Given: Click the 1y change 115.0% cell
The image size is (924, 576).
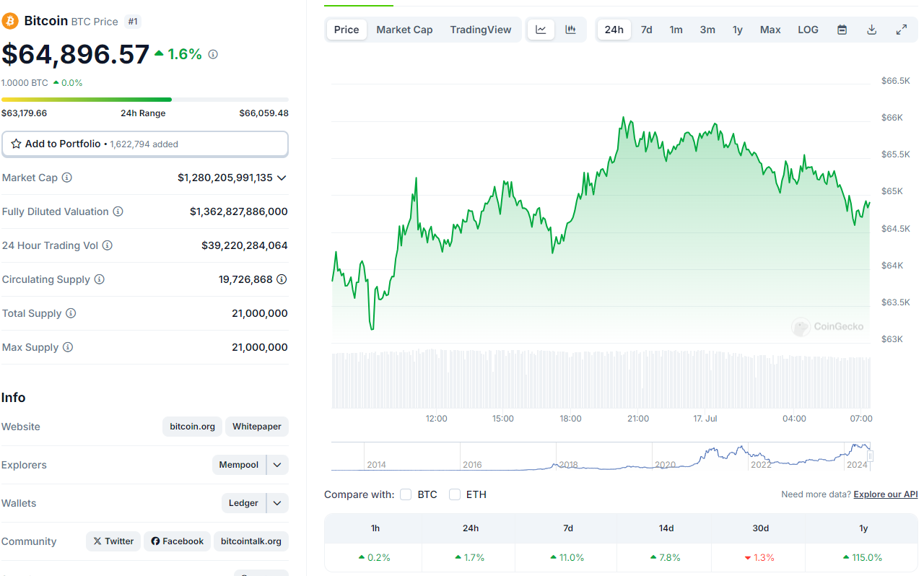Looking at the screenshot, I should point(863,557).
